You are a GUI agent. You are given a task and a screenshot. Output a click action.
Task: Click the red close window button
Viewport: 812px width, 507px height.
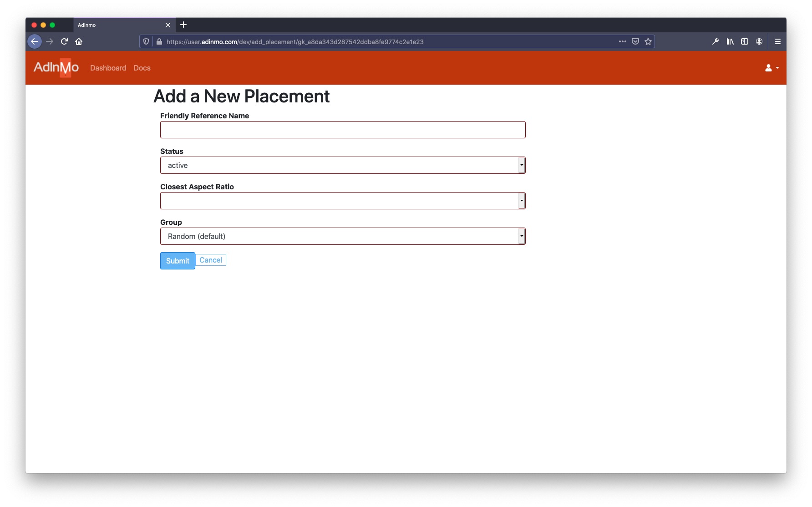pyautogui.click(x=34, y=25)
